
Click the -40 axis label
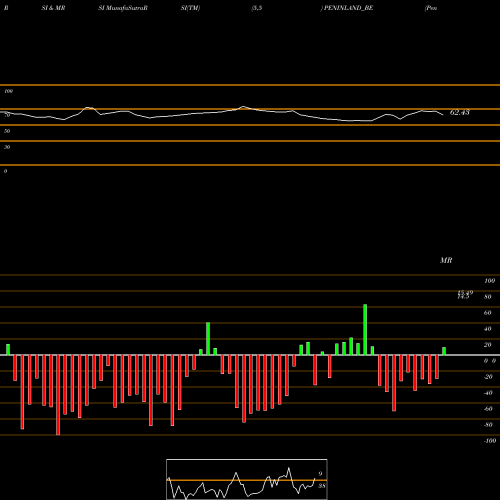[x=488, y=393]
